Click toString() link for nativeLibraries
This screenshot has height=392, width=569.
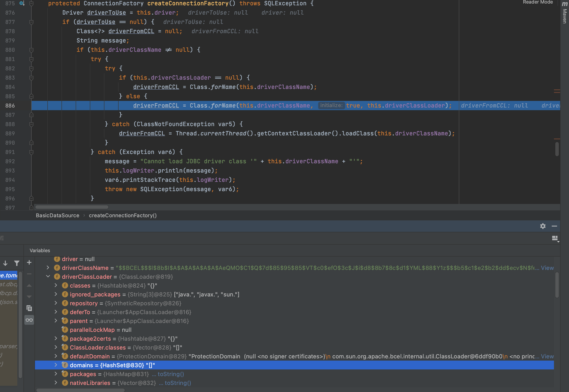pyautogui.click(x=178, y=383)
